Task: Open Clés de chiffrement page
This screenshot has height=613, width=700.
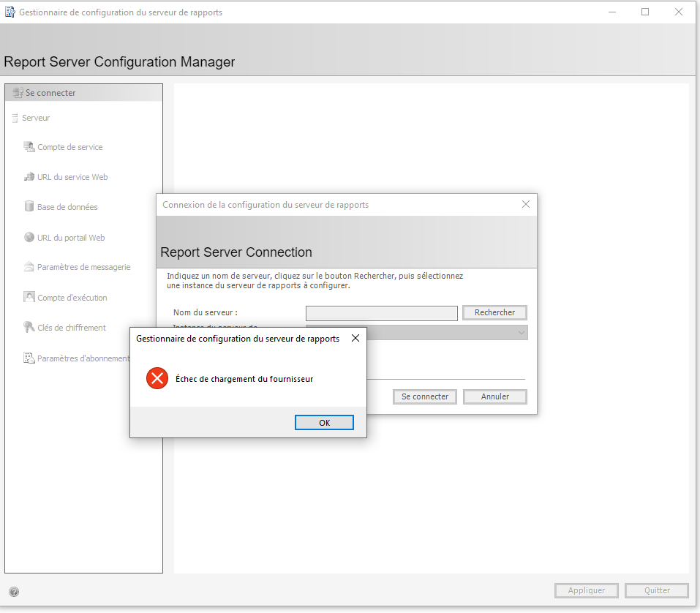Action: (72, 328)
